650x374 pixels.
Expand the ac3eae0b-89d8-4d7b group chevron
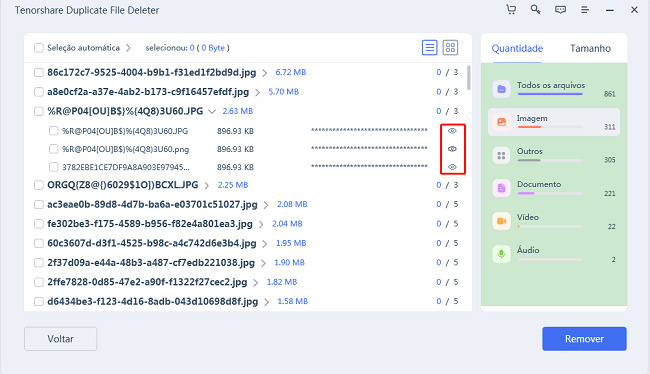pyautogui.click(x=266, y=205)
